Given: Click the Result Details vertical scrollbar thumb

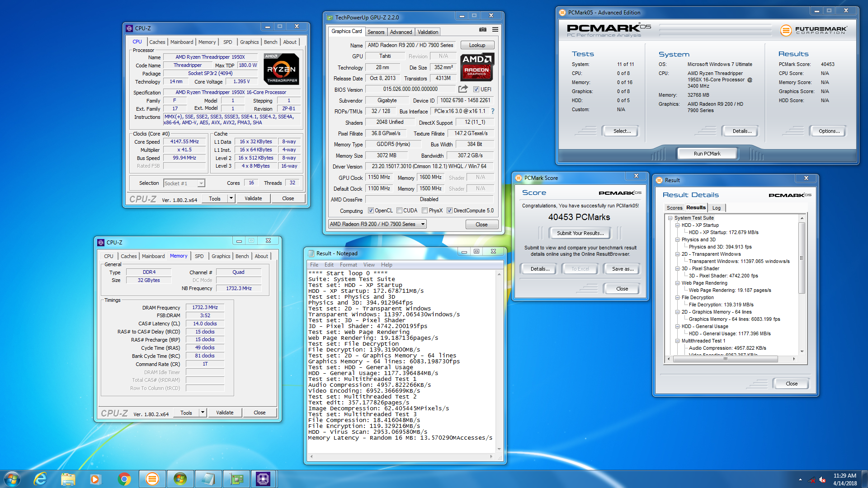Looking at the screenshot, I should [x=802, y=258].
